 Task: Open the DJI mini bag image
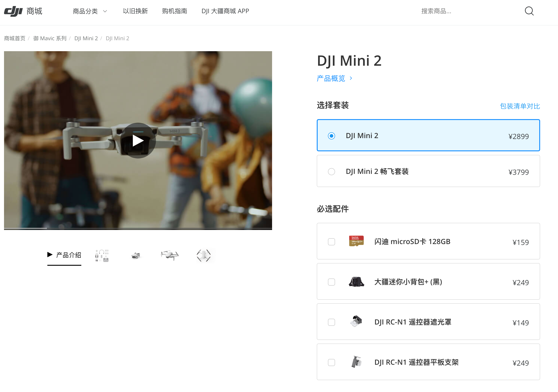[x=356, y=282]
